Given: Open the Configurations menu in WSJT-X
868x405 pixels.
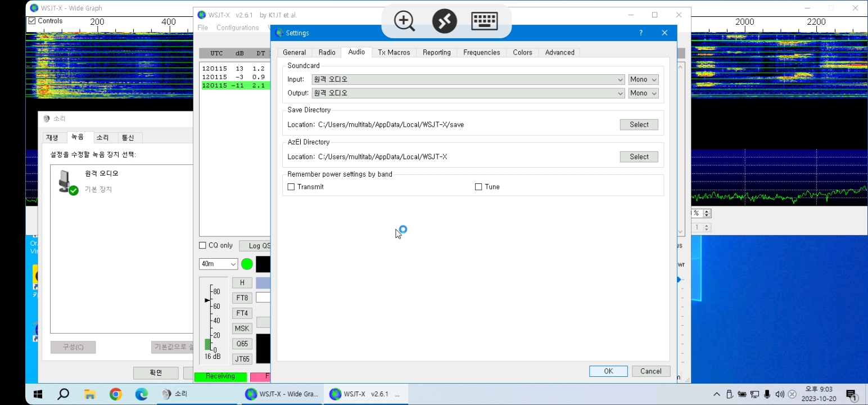Looking at the screenshot, I should (237, 28).
